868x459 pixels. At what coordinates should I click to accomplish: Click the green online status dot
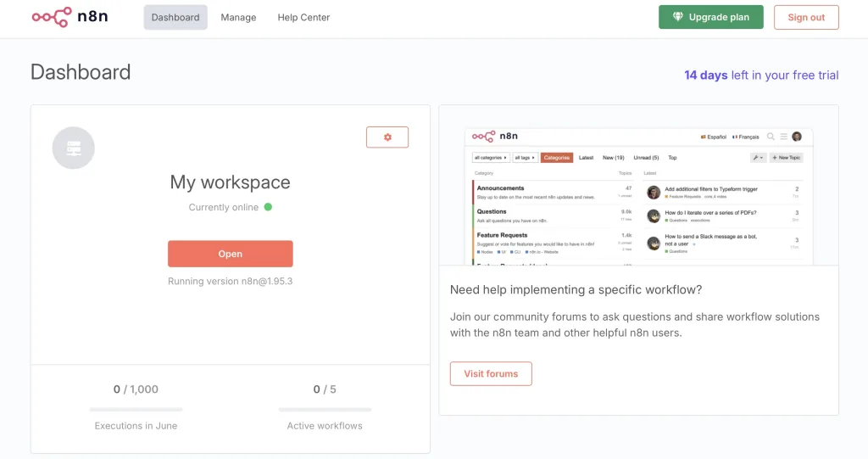coord(268,207)
